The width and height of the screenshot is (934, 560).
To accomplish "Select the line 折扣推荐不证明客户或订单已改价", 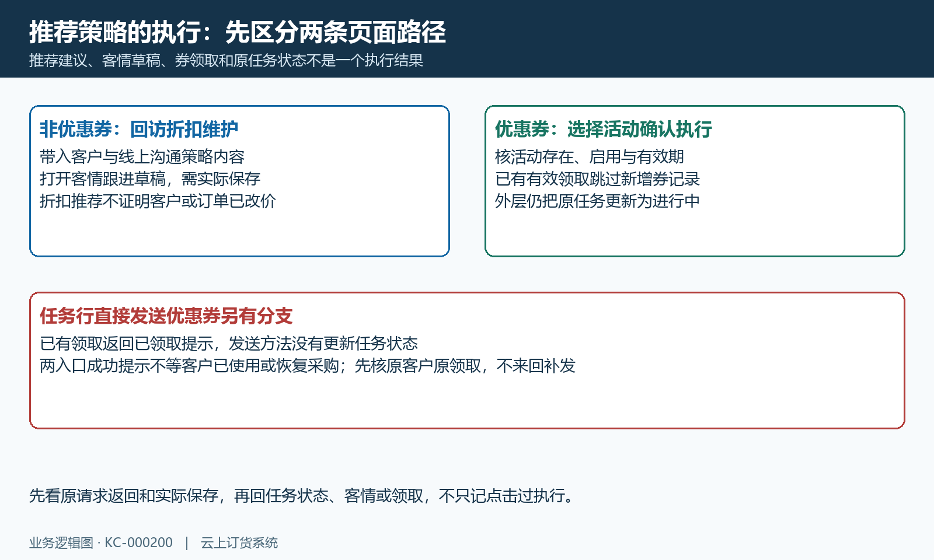I will click(x=158, y=201).
